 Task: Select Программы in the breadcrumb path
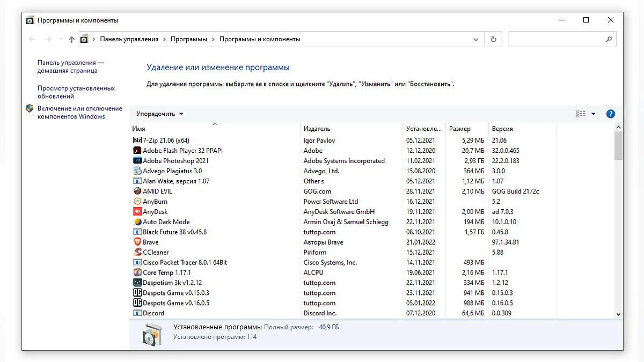[188, 39]
